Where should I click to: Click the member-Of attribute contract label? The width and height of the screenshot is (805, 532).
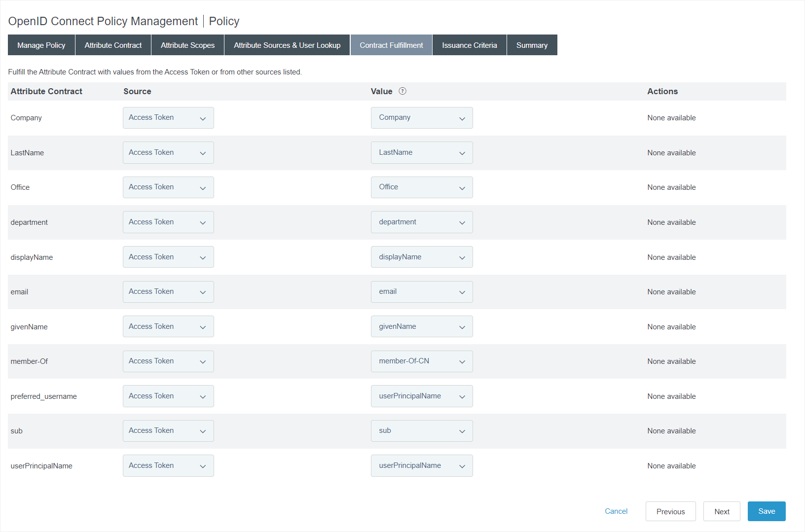29,361
